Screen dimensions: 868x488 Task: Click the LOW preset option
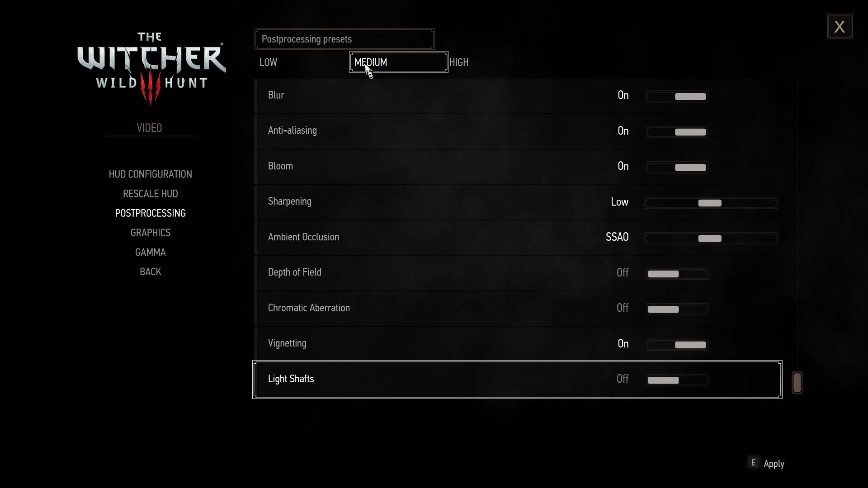click(x=268, y=62)
